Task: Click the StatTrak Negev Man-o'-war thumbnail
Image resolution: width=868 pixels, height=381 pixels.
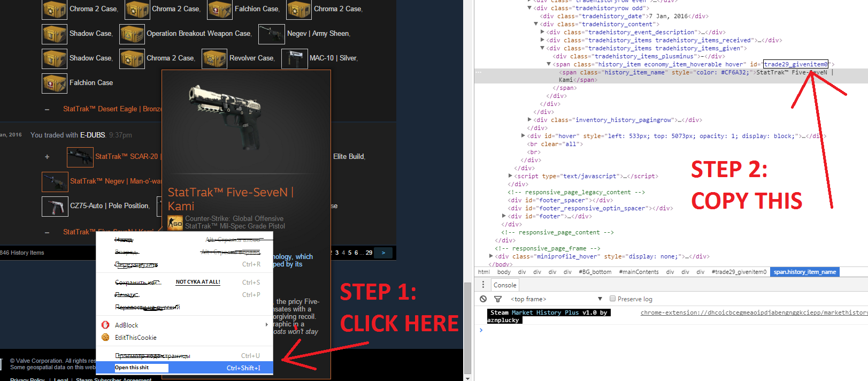Action: pyautogui.click(x=55, y=182)
